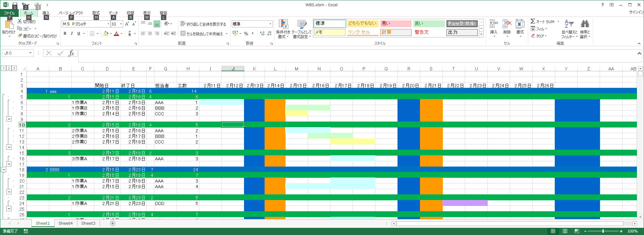The image size is (644, 235).
Task: Open the File (ファイル) tab
Action: pos(9,13)
